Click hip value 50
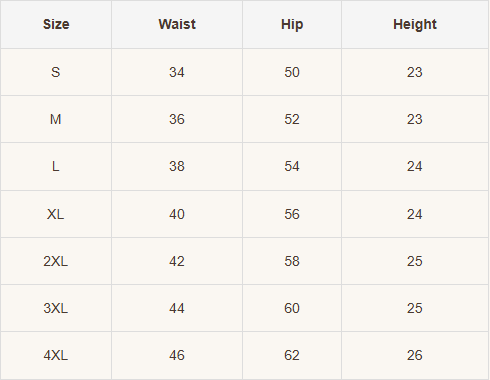Screen dimensions: 490x380 [x=292, y=72]
